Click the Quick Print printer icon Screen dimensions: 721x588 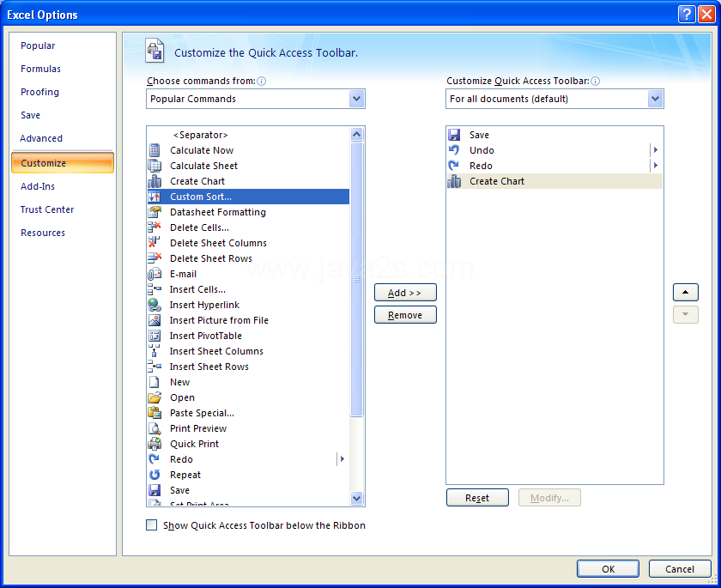154,444
